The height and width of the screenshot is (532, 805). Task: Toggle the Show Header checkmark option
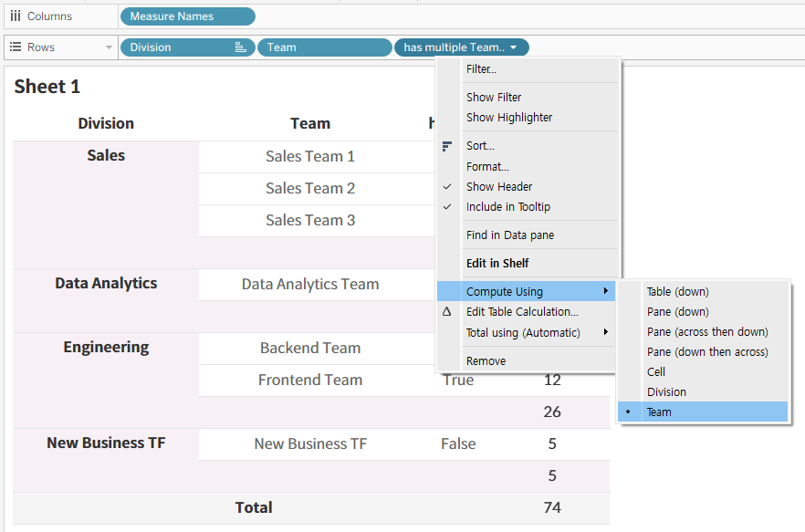click(499, 187)
